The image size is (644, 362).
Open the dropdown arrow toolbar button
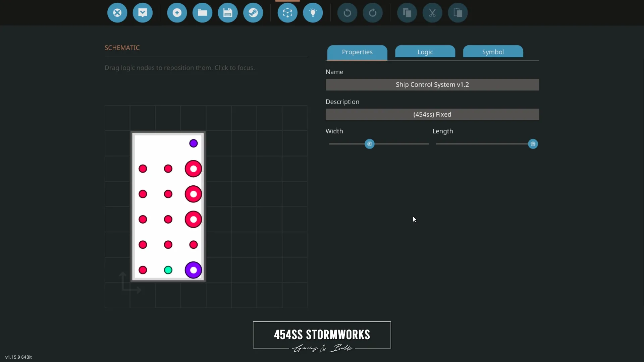click(143, 13)
